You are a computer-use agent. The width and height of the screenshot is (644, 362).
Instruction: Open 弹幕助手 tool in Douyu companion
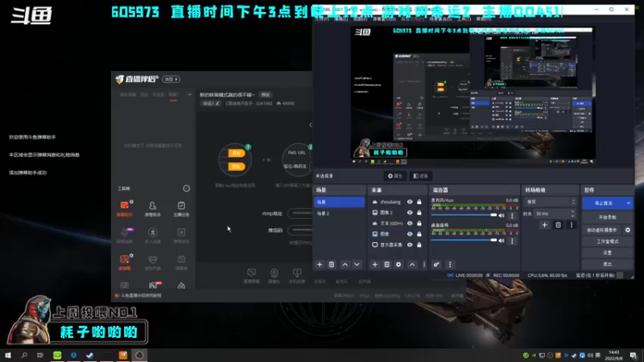tap(125, 208)
